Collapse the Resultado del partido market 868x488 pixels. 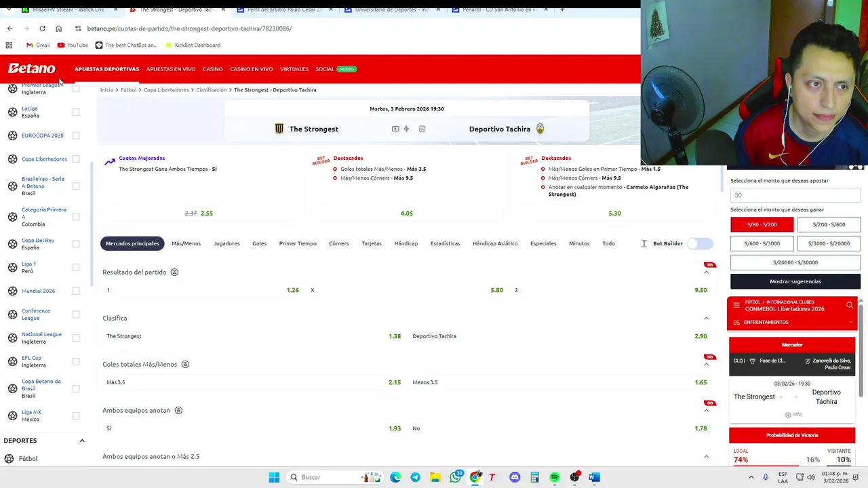(706, 272)
